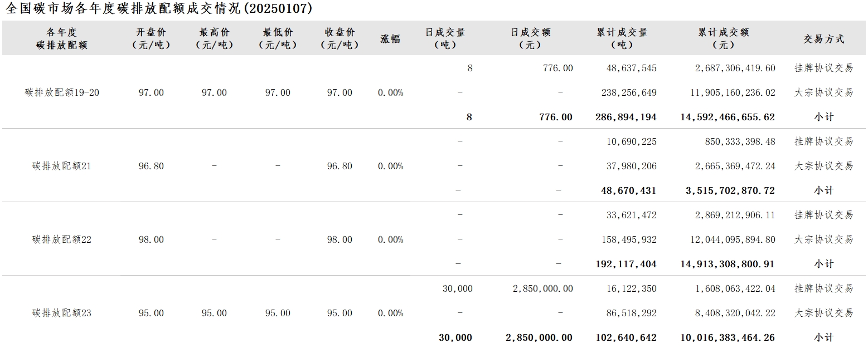Click the 96.80 opening price cell
The width and height of the screenshot is (868, 348).
click(151, 166)
